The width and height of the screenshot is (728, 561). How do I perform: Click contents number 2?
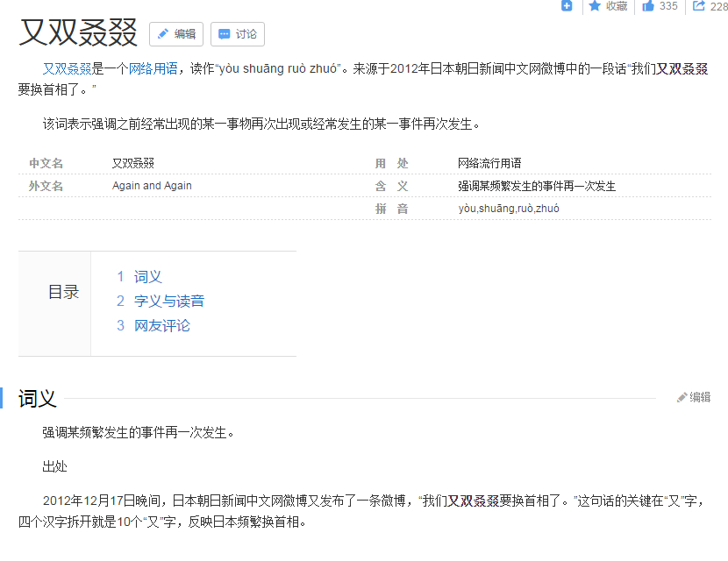[x=120, y=302]
